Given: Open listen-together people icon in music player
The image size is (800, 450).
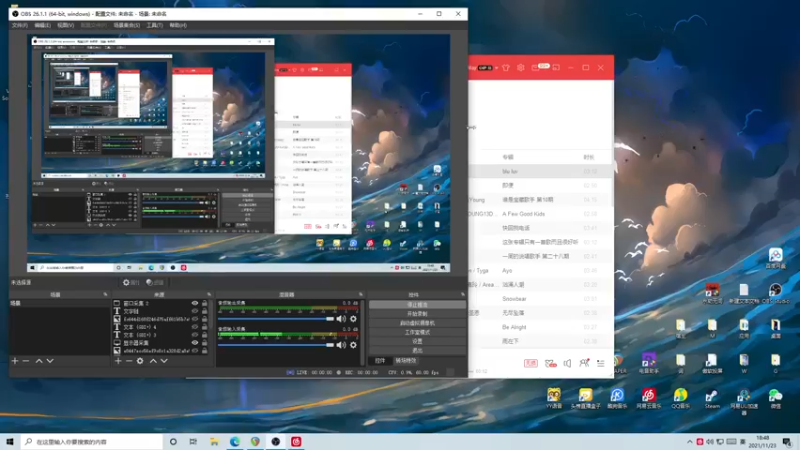Looking at the screenshot, I should pos(584,363).
